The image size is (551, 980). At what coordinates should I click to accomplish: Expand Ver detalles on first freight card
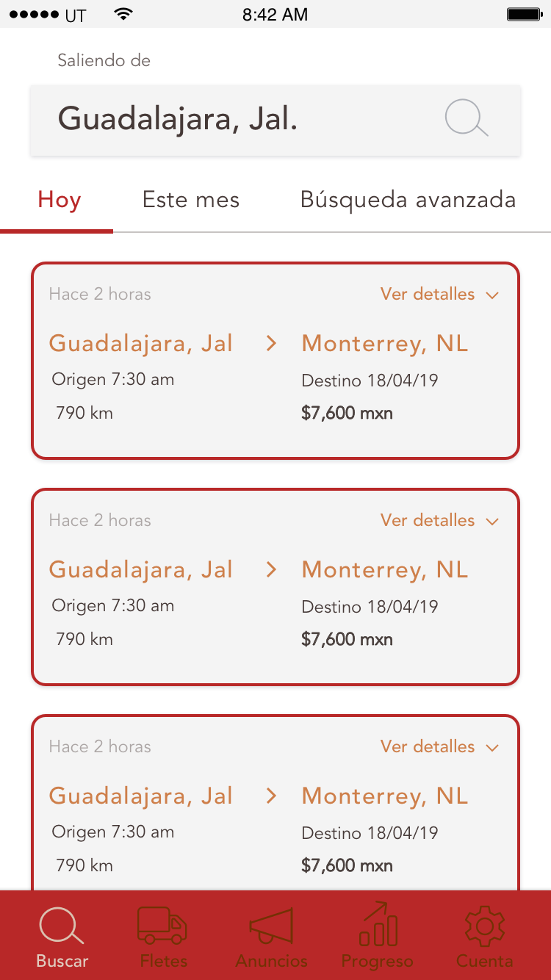[x=439, y=295]
